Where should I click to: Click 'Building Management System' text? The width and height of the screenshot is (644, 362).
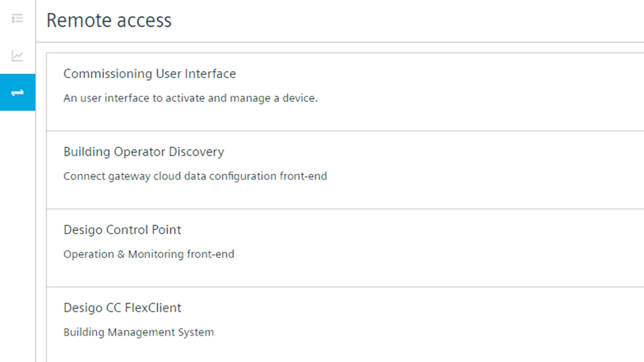[x=139, y=332]
